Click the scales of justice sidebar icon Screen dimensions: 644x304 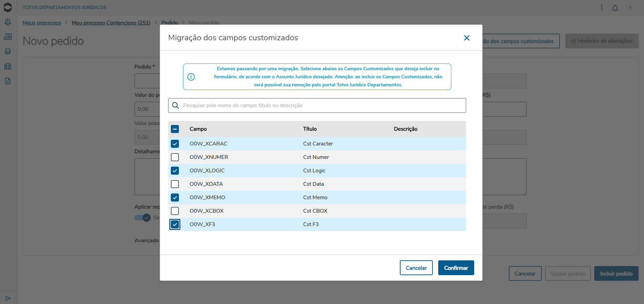(8, 22)
